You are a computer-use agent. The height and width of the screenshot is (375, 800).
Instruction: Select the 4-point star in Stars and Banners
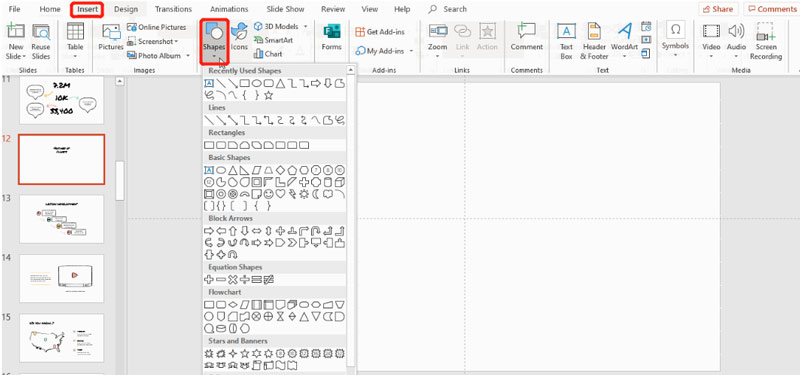[233, 354]
